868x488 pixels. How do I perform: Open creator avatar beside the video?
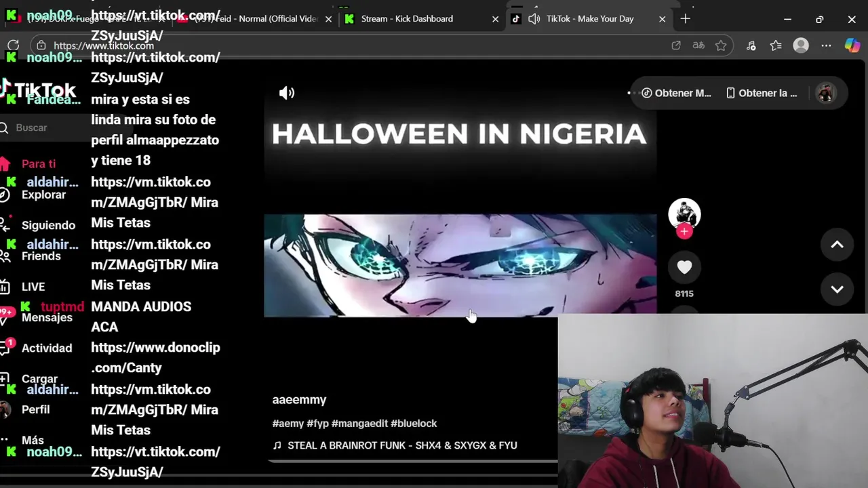tap(684, 214)
